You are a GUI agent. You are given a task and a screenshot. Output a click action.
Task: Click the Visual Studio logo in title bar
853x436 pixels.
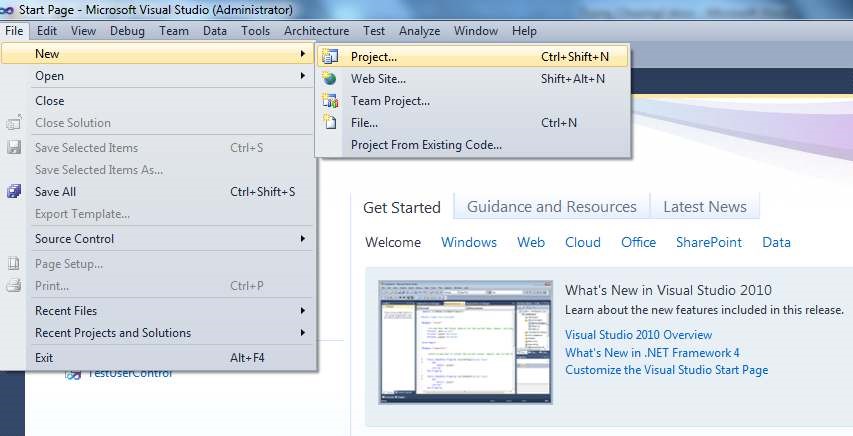(x=7, y=10)
